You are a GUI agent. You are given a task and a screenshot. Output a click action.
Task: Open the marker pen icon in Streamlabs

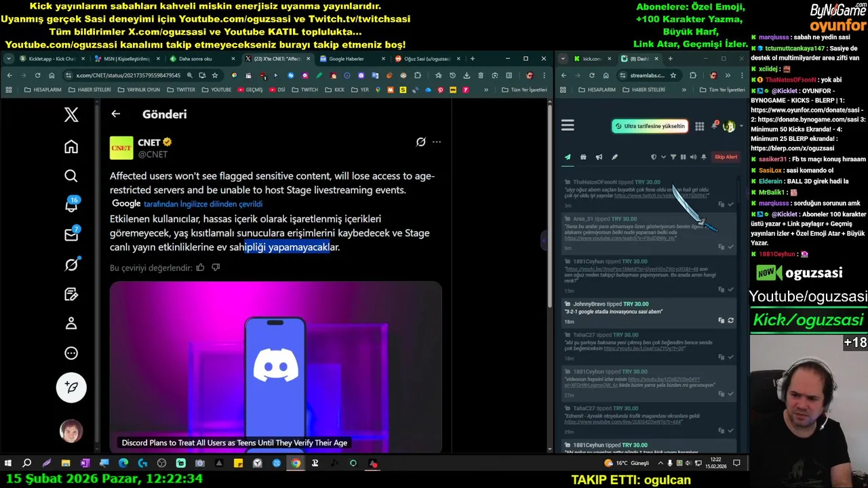coord(614,157)
